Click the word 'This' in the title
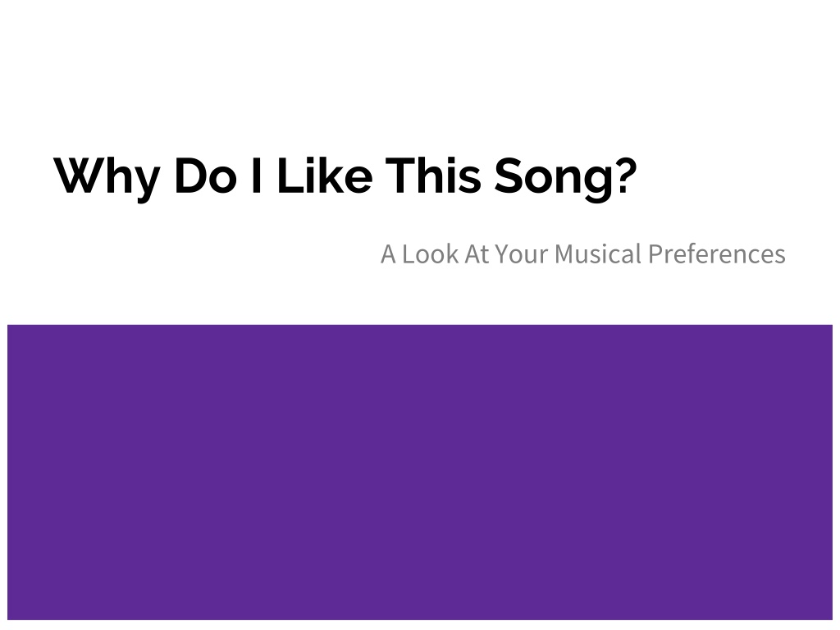 click(x=433, y=176)
